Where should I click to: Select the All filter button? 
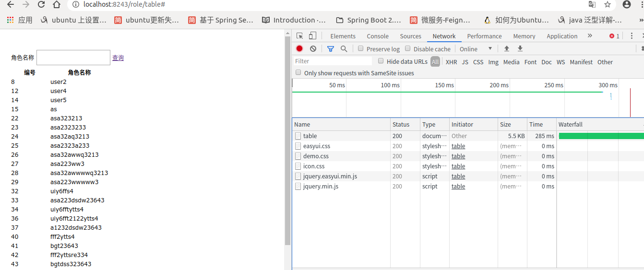(x=435, y=62)
